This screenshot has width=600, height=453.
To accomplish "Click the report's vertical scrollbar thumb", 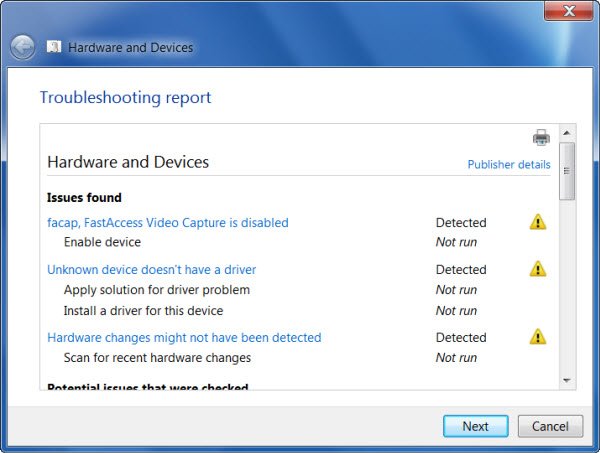I will point(567,170).
